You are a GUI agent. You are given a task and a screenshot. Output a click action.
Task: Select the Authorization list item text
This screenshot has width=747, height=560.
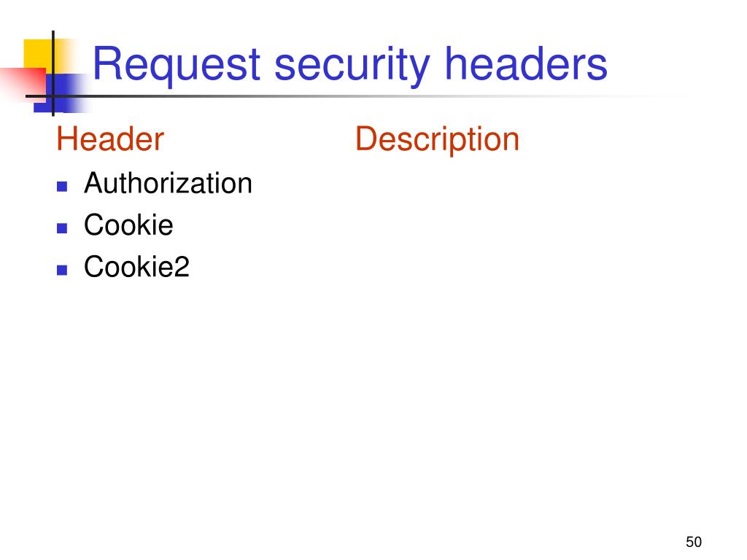(169, 183)
